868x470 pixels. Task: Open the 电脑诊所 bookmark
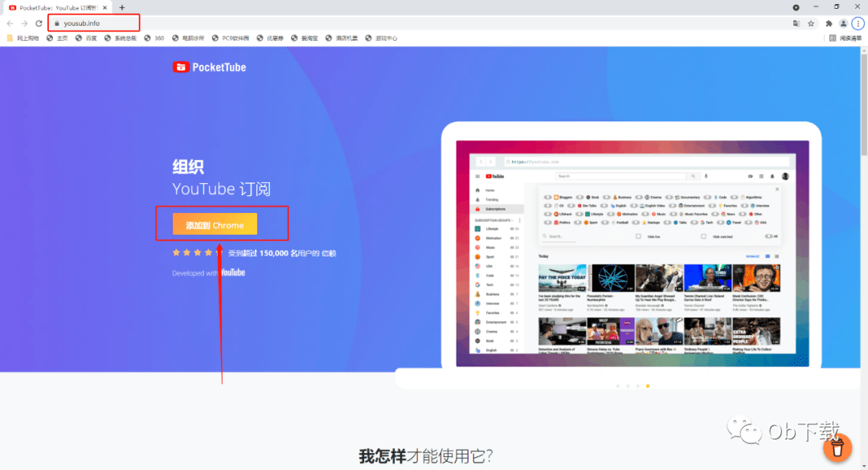tap(188, 39)
